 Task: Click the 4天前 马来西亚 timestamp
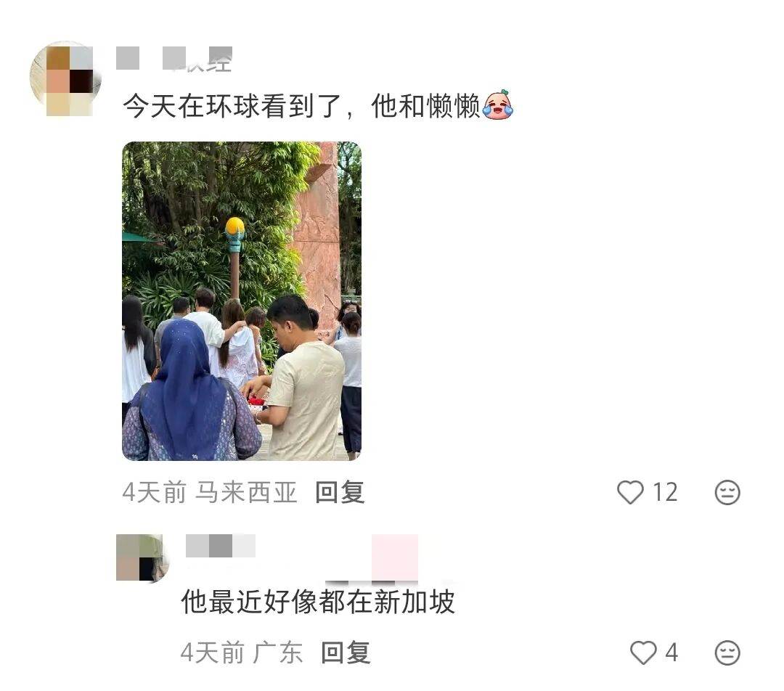pyautogui.click(x=210, y=493)
